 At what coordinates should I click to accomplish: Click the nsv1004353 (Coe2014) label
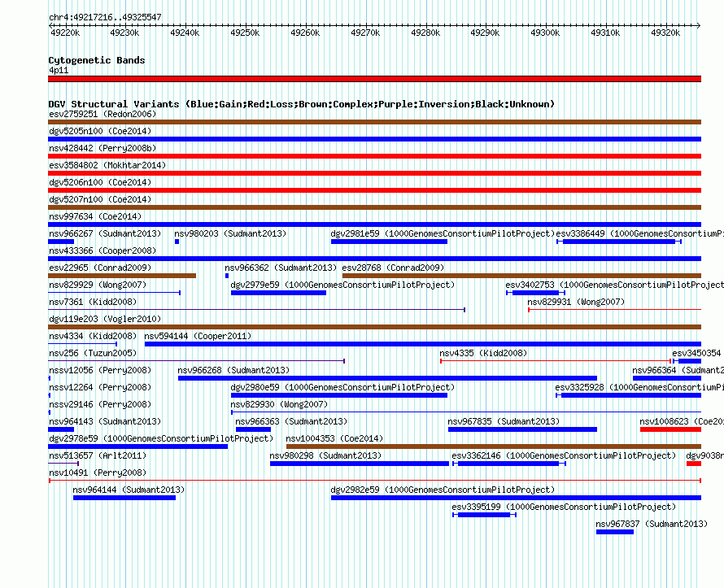[x=334, y=438]
